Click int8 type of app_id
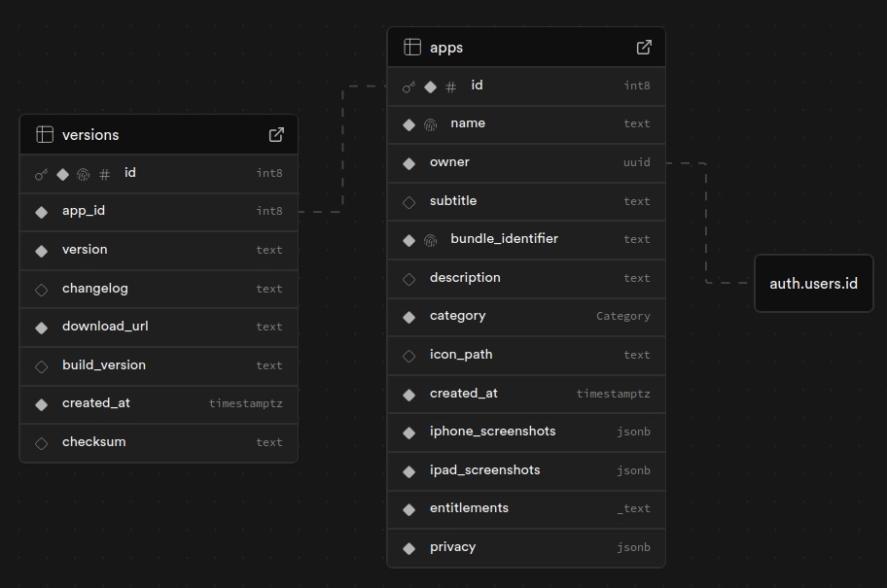Viewport: 887px width, 588px height. 269,212
